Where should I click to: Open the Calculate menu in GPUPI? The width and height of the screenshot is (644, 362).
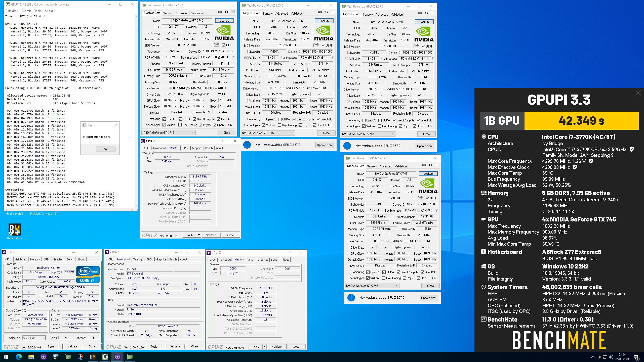[x=12, y=11]
